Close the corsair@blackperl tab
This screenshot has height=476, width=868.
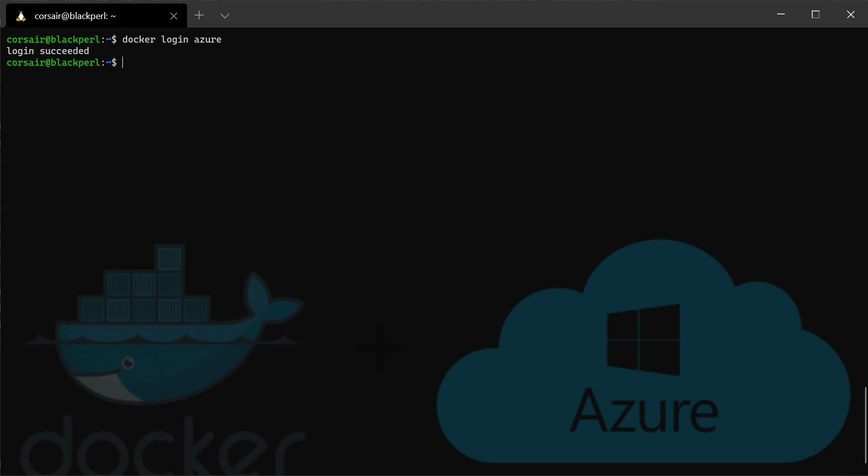pyautogui.click(x=173, y=16)
